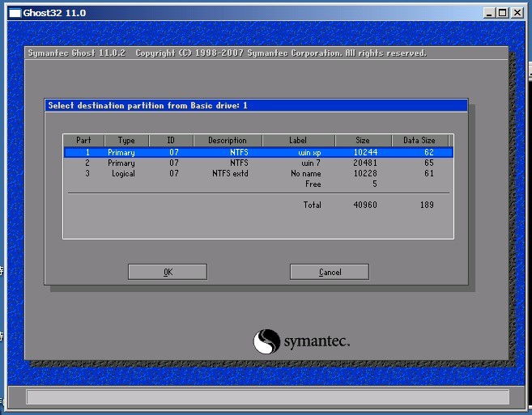Click the Type column header
Image resolution: width=532 pixels, height=415 pixels.
(126, 141)
